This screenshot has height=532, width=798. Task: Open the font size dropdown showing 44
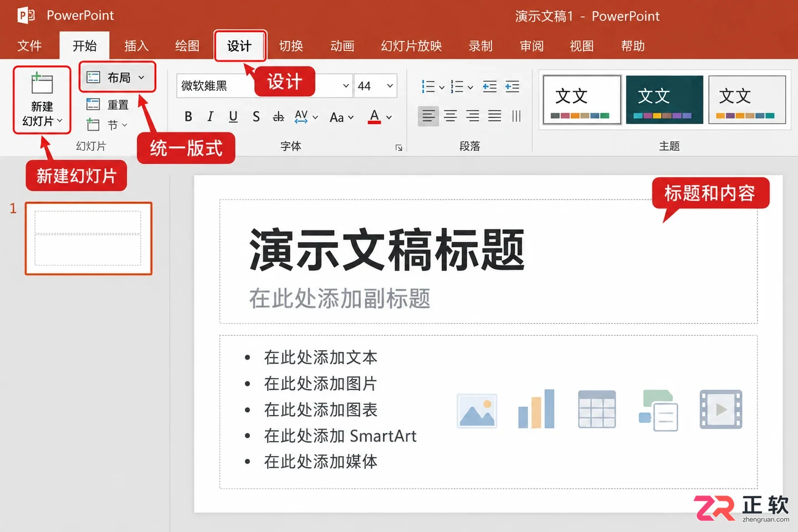coord(390,85)
